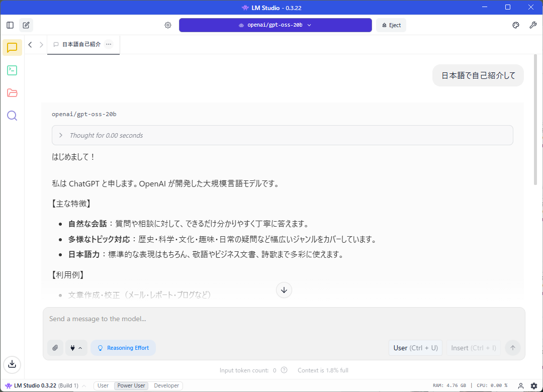Click the user message 日本語で自己紹介して
Screen dimensions: 543x392
tap(478, 75)
